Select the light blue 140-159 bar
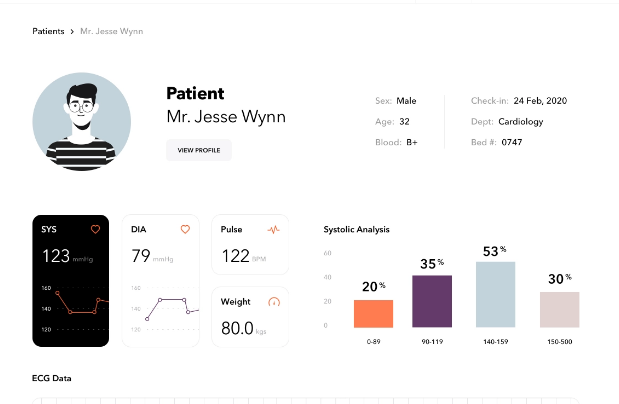This screenshot has width=619, height=404. [x=495, y=295]
